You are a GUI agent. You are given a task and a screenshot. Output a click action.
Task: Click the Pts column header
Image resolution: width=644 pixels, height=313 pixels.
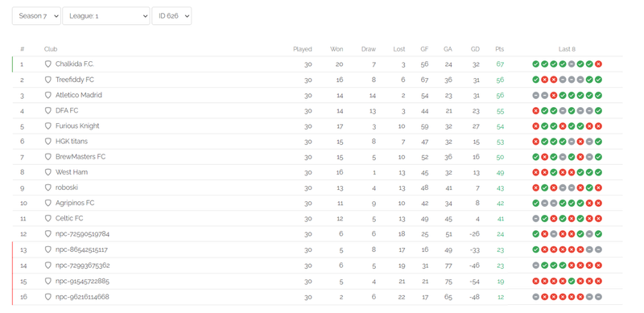coord(499,49)
